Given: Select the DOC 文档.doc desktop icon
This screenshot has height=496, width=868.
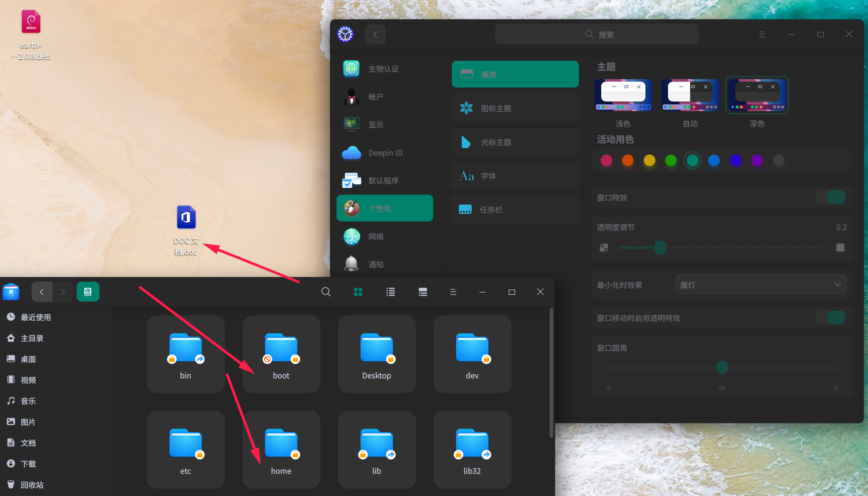Looking at the screenshot, I should [186, 218].
